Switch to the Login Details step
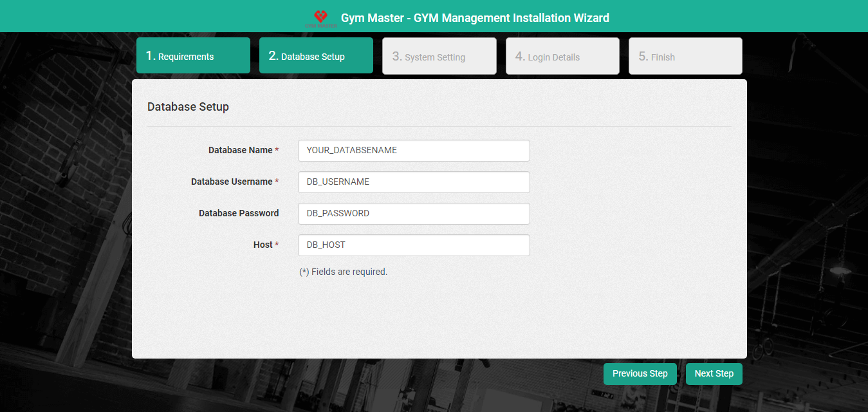The image size is (868, 412). tap(562, 57)
